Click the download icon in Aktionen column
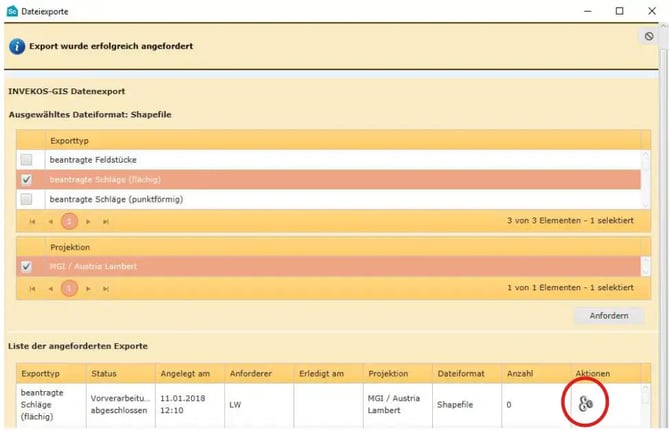Viewport: 670px width, 431px height. pos(585,403)
